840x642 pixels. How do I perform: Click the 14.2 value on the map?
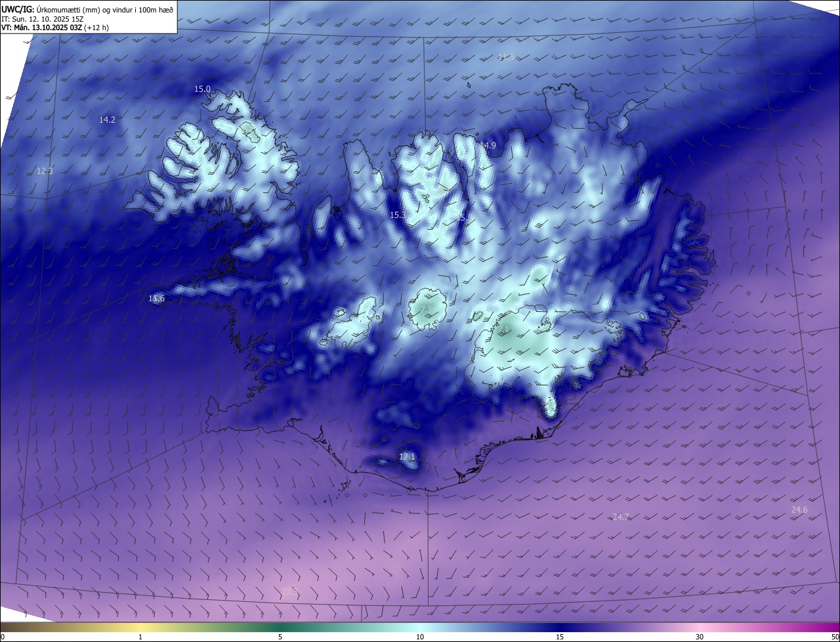pyautogui.click(x=107, y=119)
